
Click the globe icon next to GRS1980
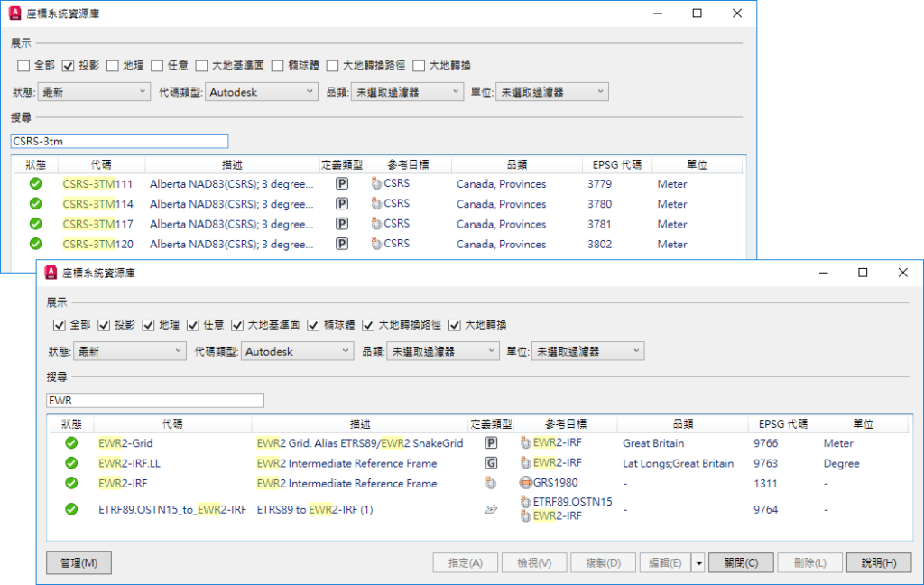point(525,483)
